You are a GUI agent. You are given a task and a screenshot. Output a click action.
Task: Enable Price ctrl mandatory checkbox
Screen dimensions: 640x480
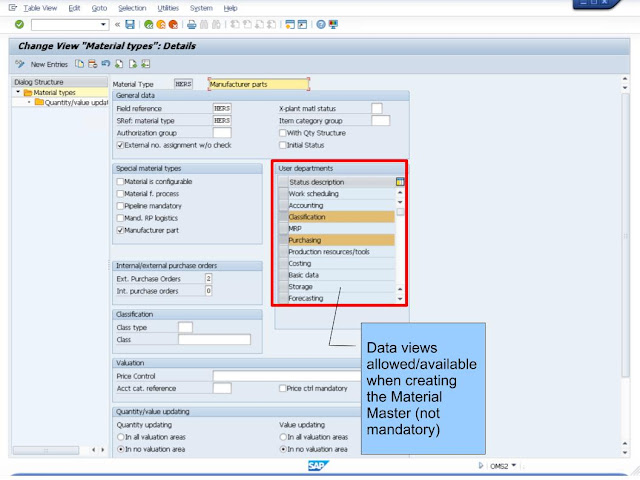[282, 389]
